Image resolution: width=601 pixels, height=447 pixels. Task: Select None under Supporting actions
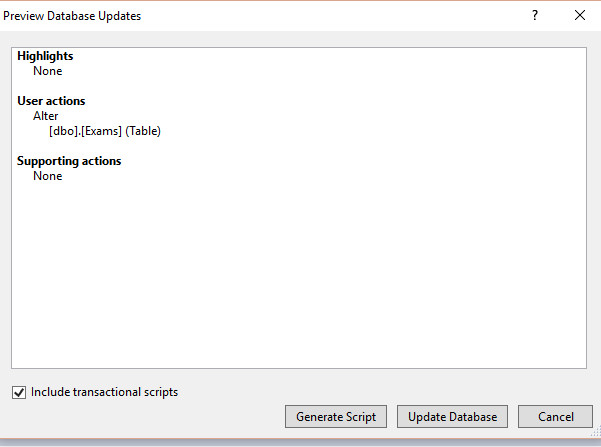point(47,176)
